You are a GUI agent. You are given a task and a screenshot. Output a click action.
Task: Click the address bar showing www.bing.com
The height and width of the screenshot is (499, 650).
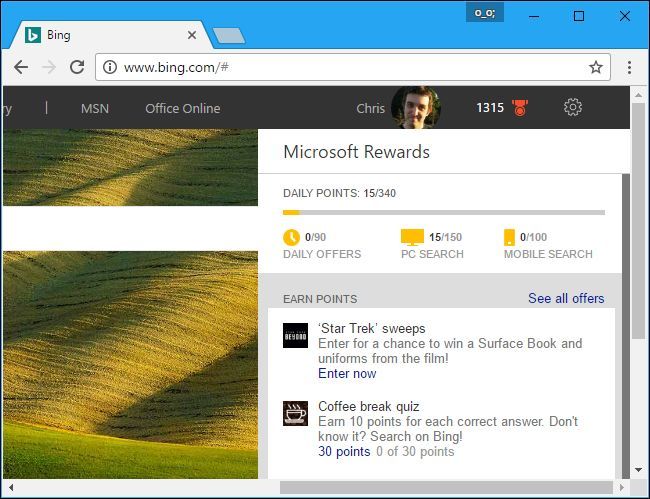click(352, 67)
